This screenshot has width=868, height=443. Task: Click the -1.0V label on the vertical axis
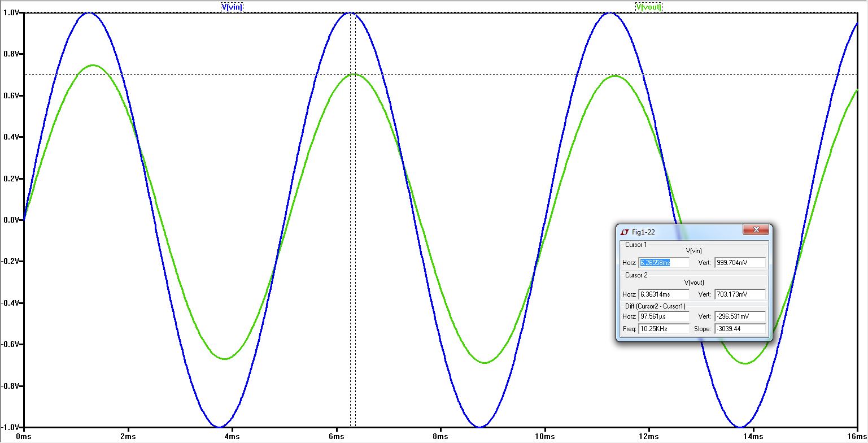[11, 427]
